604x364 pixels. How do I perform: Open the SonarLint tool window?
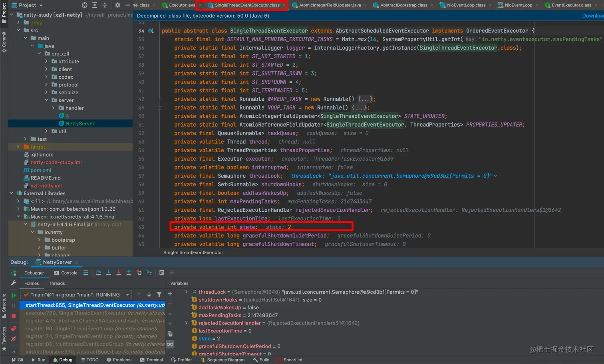(290, 360)
